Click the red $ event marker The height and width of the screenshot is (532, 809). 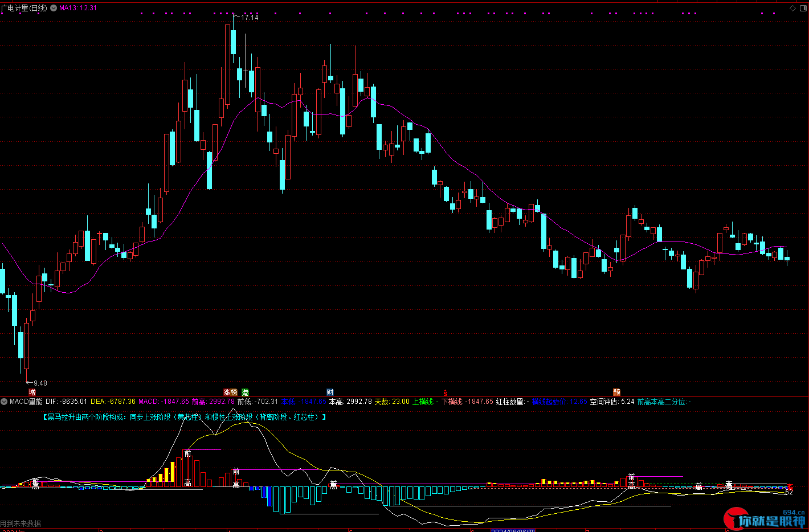(446, 393)
